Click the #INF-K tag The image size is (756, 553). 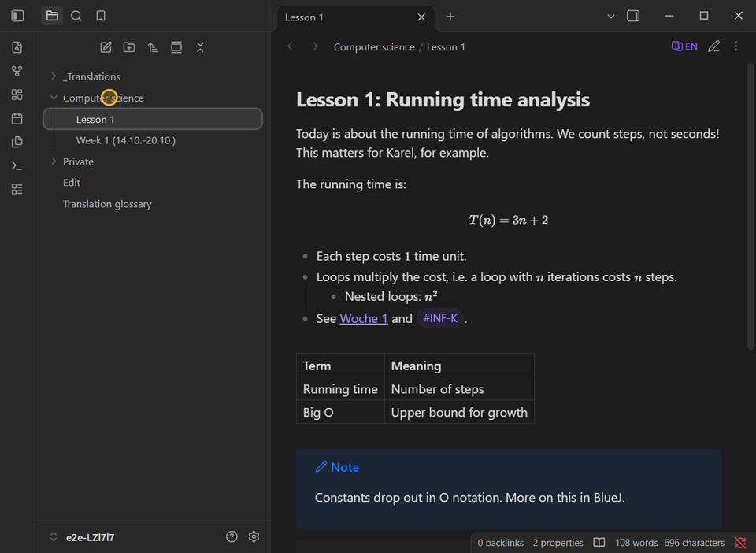440,318
